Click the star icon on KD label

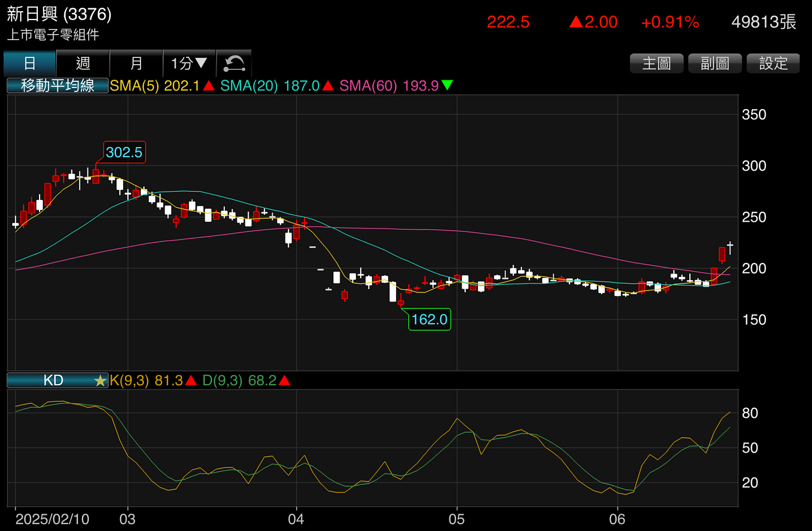click(x=100, y=381)
